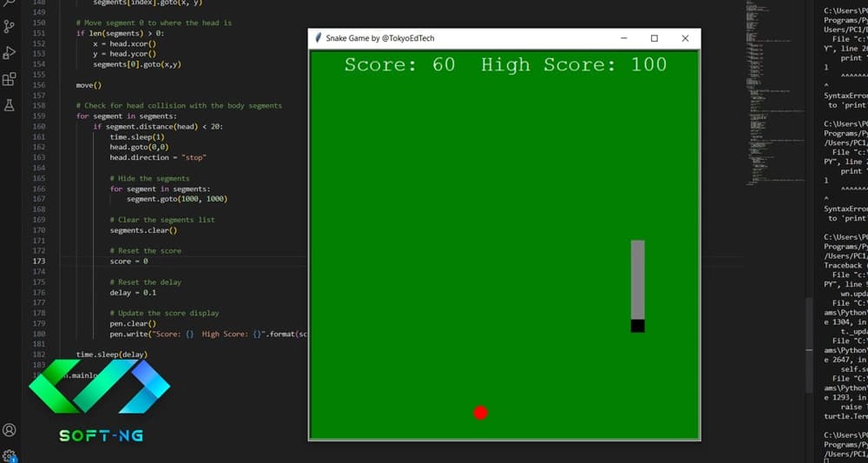
Task: Click the feather icon in Snake Game title bar
Action: 319,38
